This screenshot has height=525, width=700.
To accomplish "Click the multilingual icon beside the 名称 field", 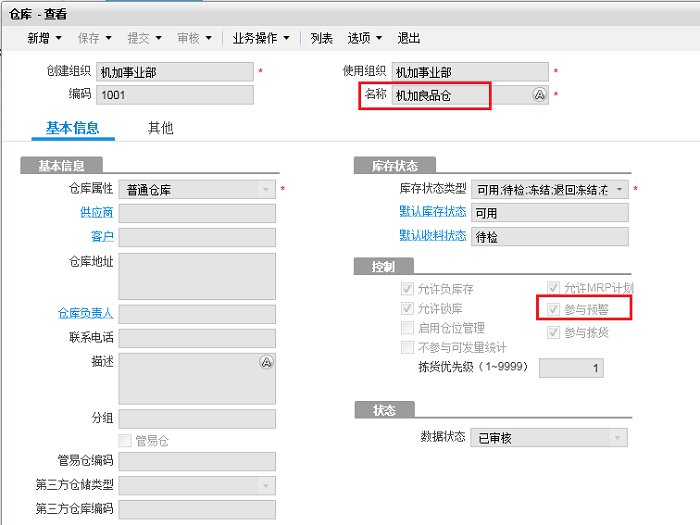I will click(539, 95).
